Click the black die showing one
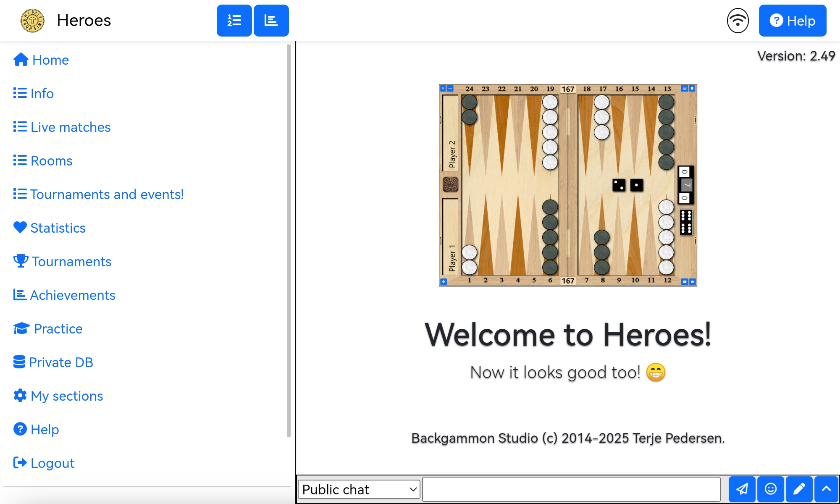 (x=637, y=185)
